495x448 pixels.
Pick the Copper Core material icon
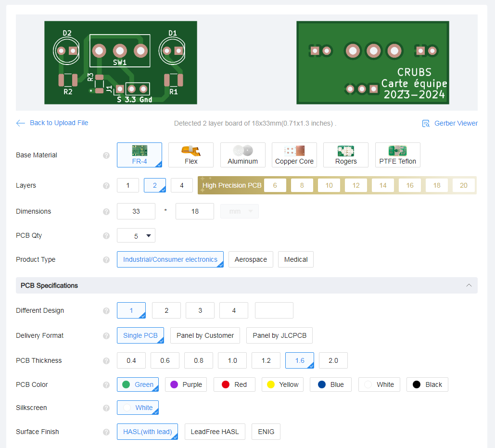(294, 151)
